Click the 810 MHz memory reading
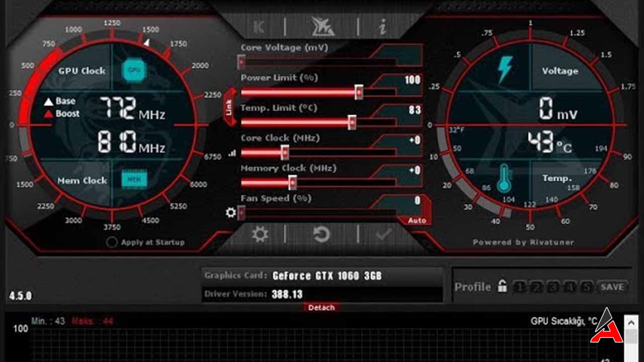The image size is (644, 362). point(132,142)
